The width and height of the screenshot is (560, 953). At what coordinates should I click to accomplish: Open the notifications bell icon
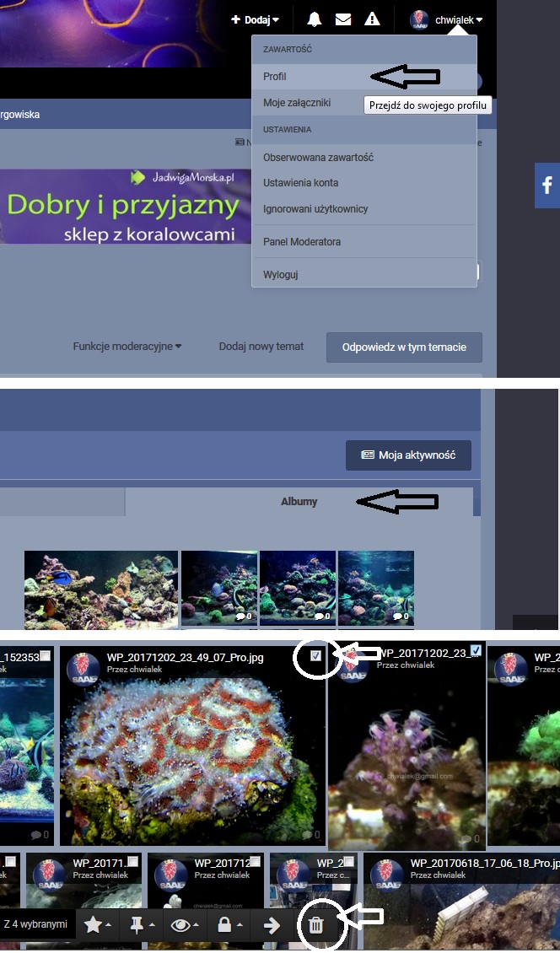315,19
